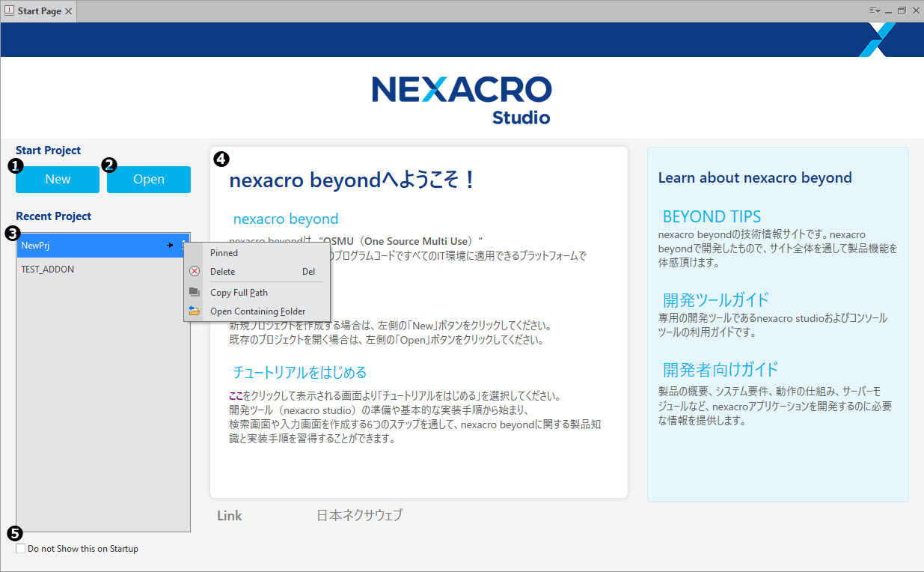Open the NewPrj options kebab icon

[183, 244]
